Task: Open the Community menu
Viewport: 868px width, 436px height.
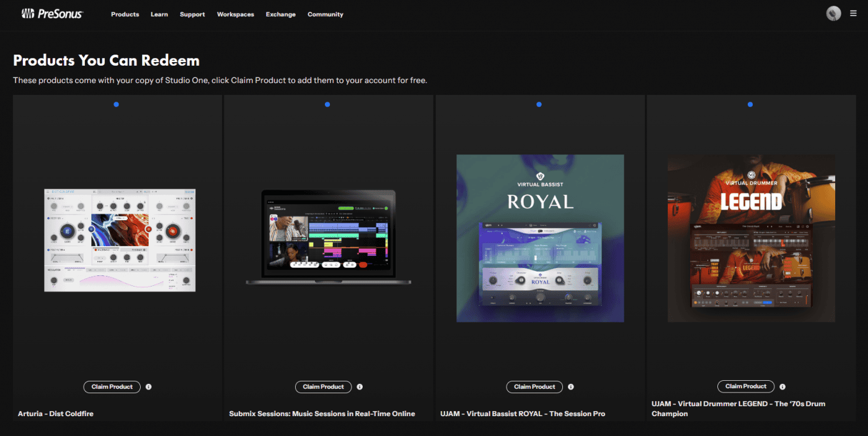Action: tap(325, 14)
